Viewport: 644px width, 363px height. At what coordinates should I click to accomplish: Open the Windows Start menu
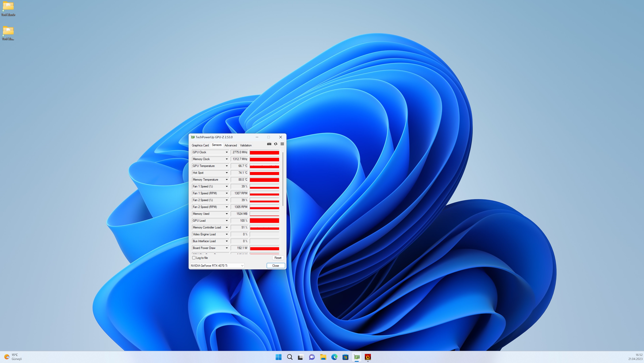coord(279,357)
